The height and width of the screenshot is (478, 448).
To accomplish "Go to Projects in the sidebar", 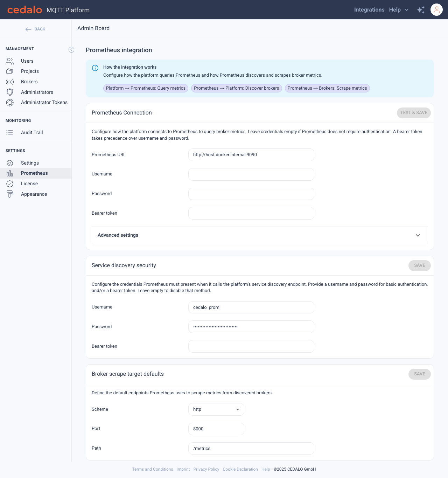I will pyautogui.click(x=30, y=71).
